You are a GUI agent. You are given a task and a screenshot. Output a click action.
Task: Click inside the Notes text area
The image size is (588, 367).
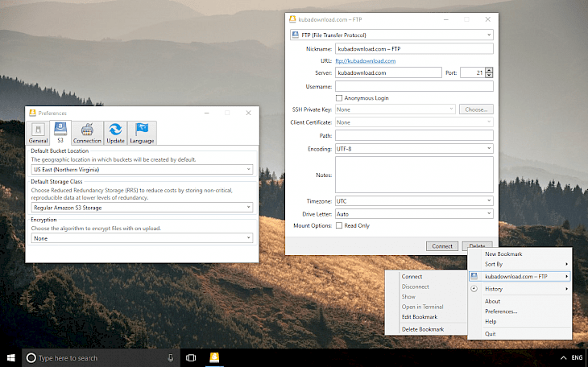point(414,175)
